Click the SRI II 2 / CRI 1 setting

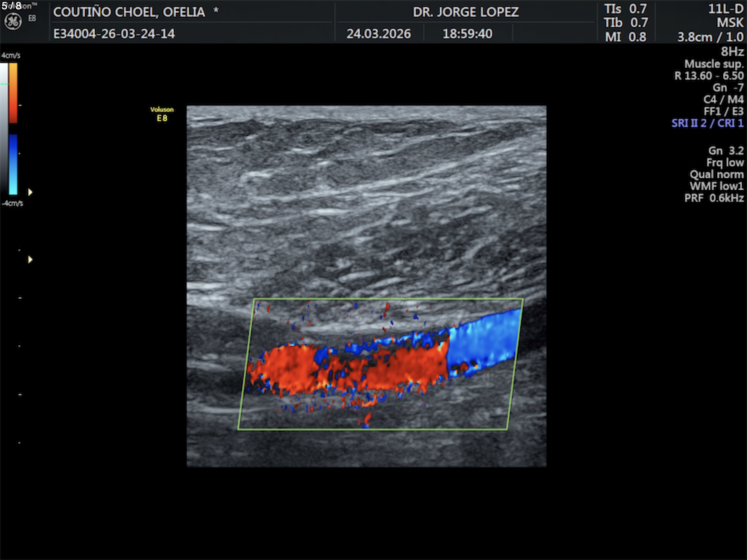(x=707, y=123)
